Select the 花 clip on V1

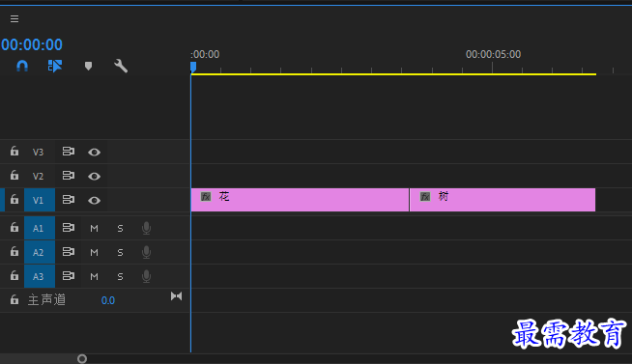[300, 200]
